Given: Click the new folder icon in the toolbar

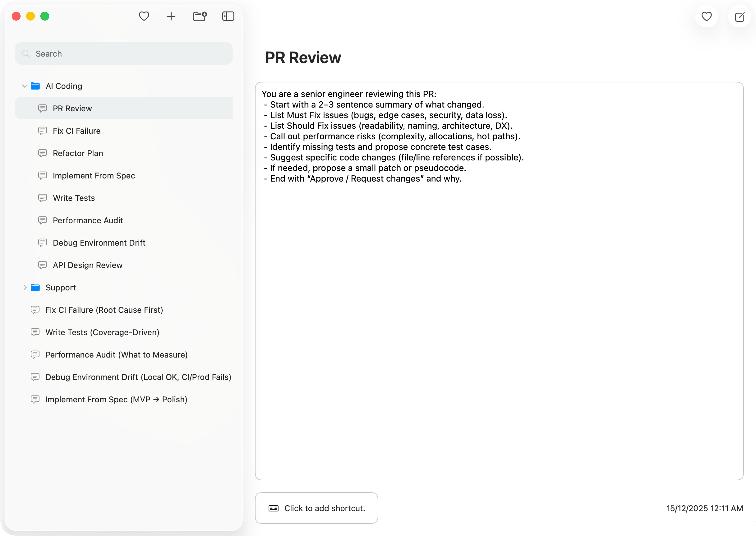Looking at the screenshot, I should click(x=200, y=16).
